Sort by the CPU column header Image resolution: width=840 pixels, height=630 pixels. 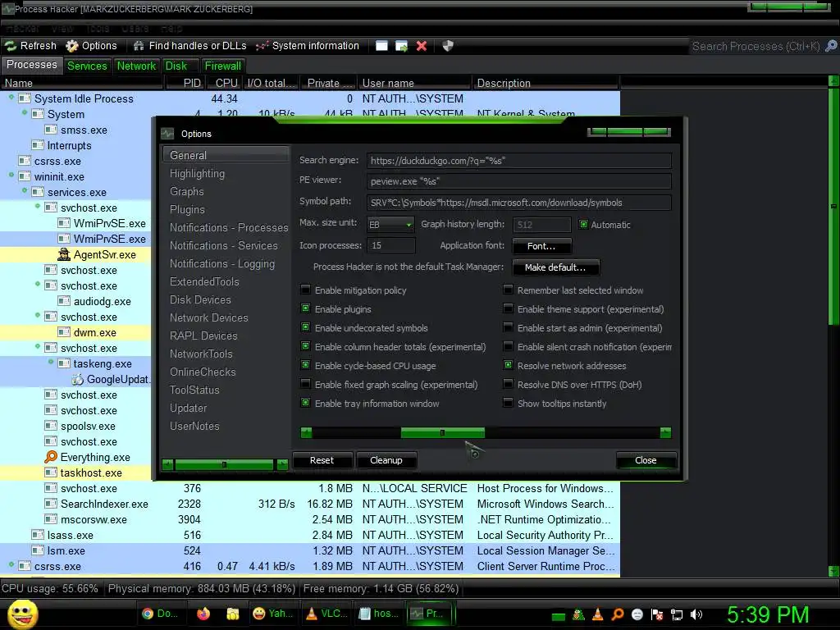point(226,83)
